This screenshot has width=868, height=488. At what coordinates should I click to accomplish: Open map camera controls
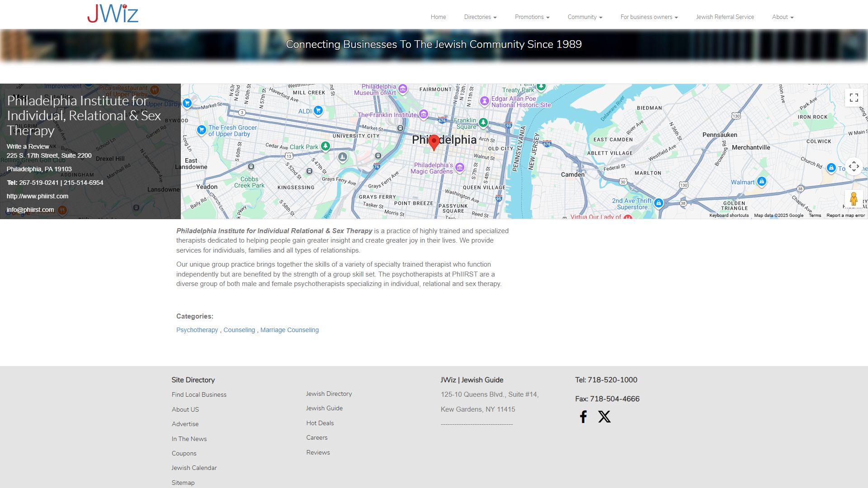click(854, 167)
